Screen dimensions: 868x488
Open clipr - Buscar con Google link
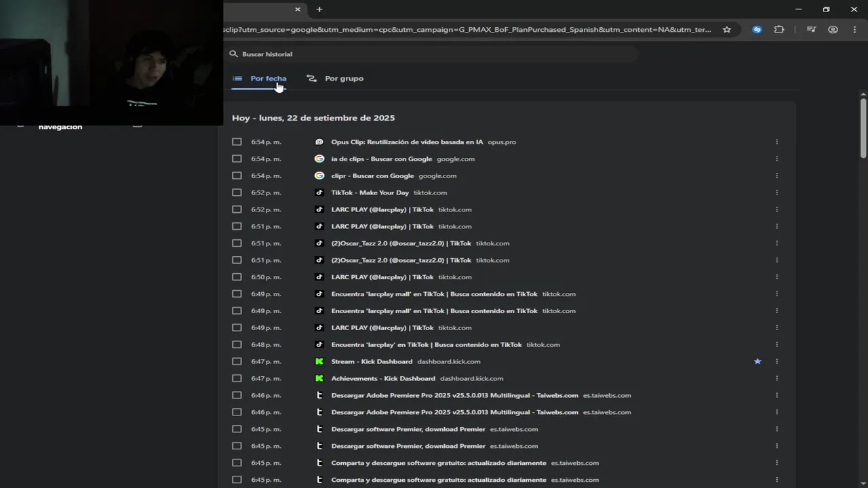pyautogui.click(x=372, y=176)
